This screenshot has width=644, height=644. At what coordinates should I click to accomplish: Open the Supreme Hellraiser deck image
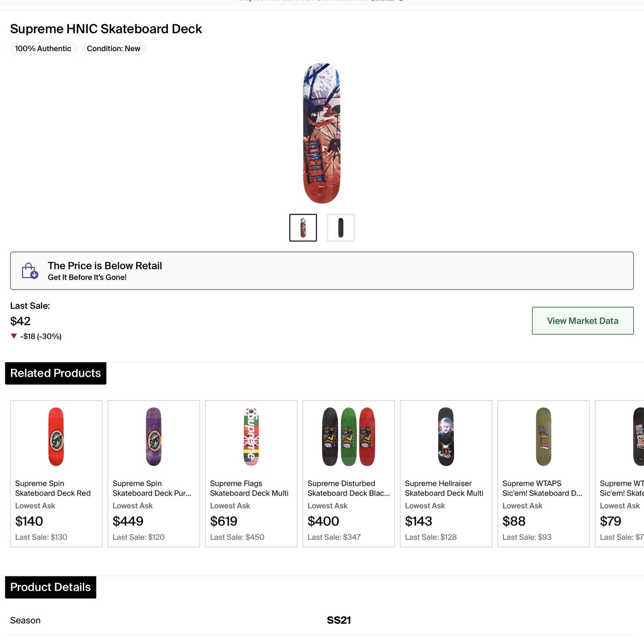[x=446, y=437]
